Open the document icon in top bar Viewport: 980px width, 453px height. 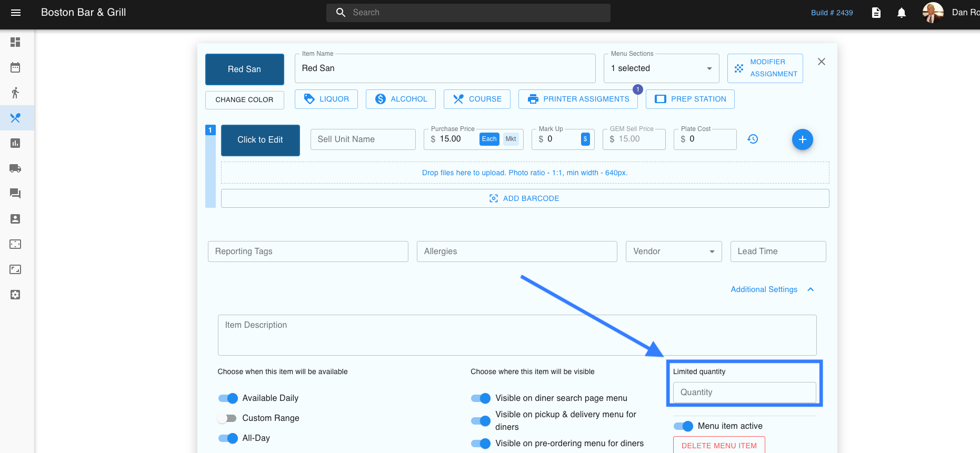tap(876, 13)
